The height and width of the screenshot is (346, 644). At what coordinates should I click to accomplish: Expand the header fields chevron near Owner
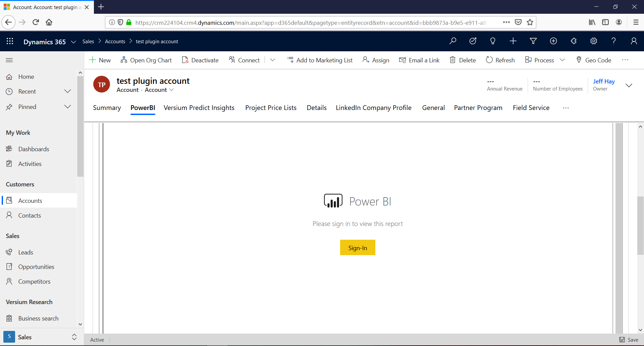[x=629, y=85]
